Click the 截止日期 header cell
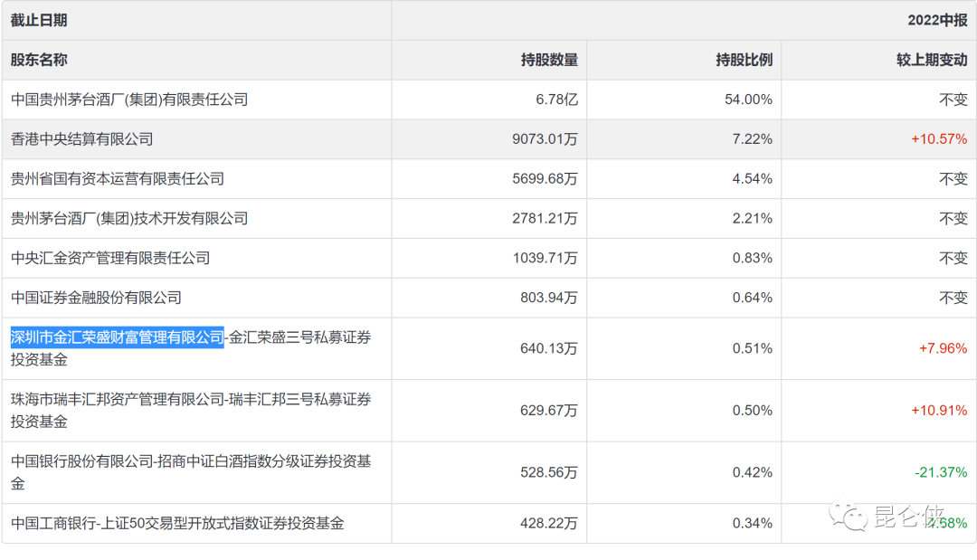 point(39,20)
